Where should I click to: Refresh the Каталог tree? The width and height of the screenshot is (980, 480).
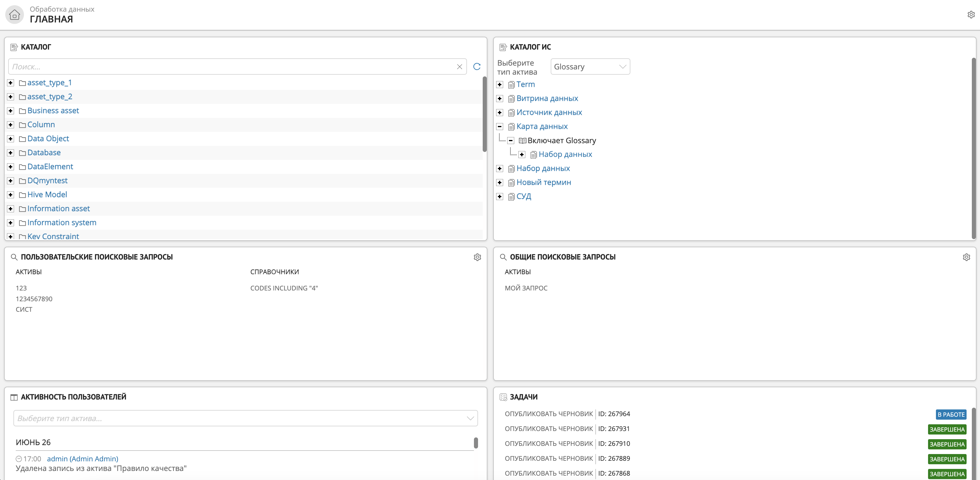point(477,66)
